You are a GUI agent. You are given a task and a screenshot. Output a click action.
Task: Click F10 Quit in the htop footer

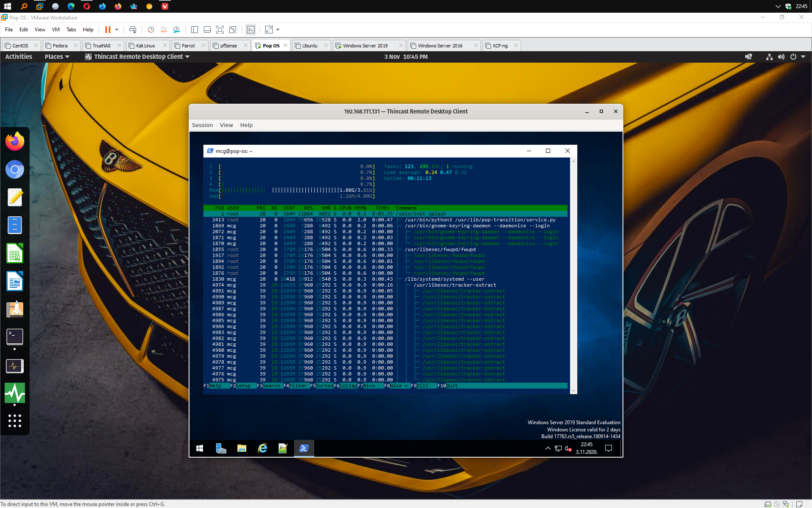(448, 386)
